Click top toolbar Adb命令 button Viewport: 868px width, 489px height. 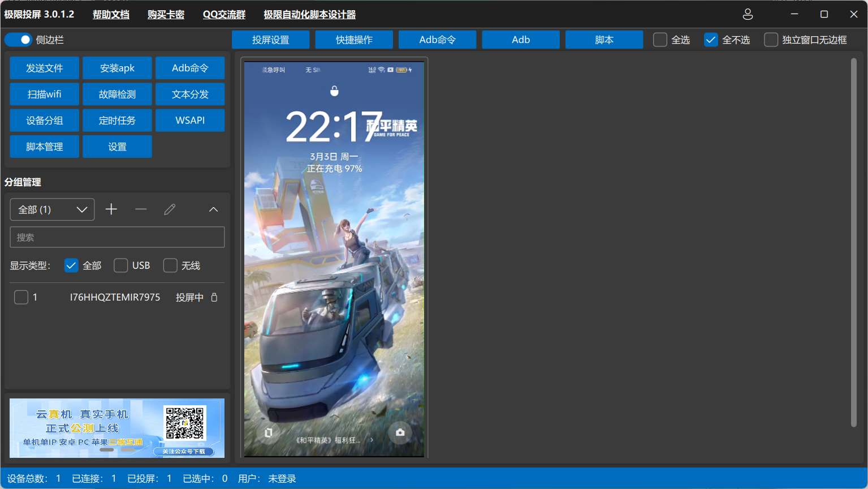(x=438, y=40)
